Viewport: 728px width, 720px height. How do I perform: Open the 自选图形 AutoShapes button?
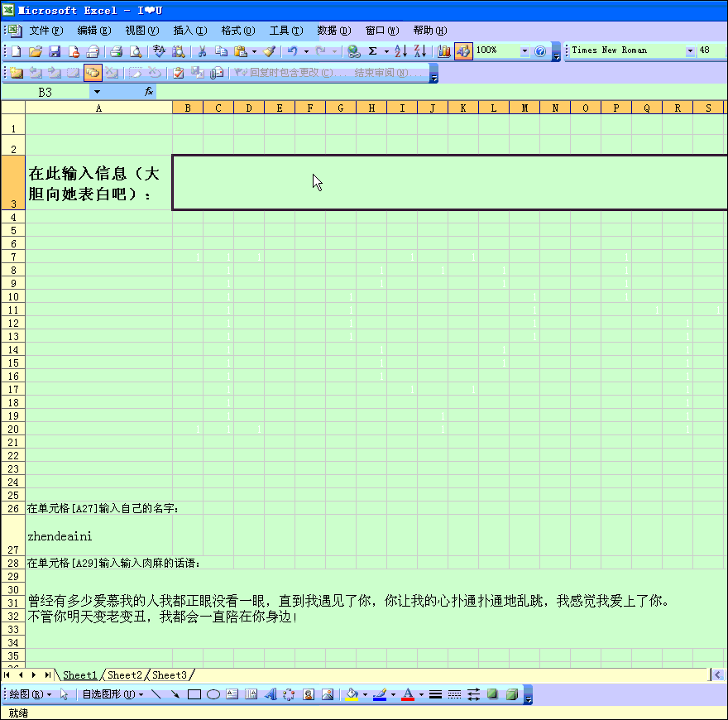112,694
